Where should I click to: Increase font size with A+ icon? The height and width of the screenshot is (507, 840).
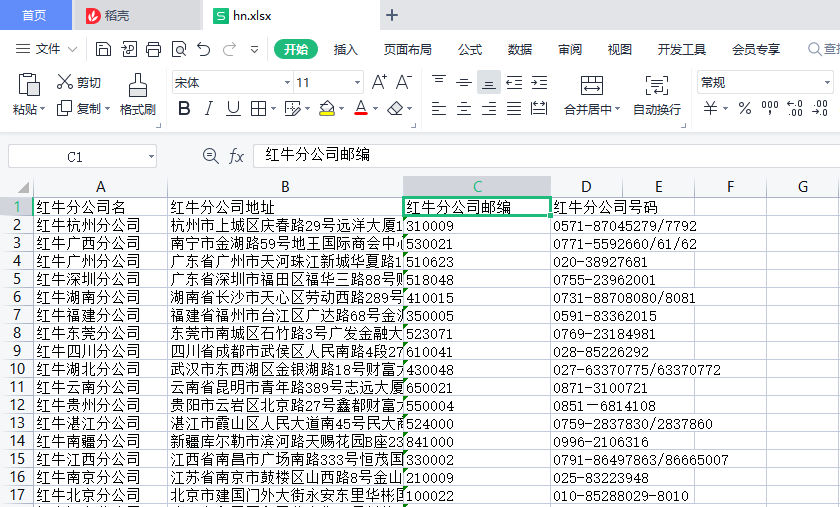tap(379, 82)
